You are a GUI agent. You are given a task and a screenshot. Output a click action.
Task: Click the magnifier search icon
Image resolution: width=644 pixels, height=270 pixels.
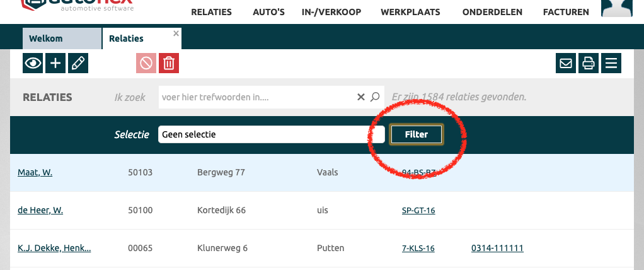tap(375, 97)
